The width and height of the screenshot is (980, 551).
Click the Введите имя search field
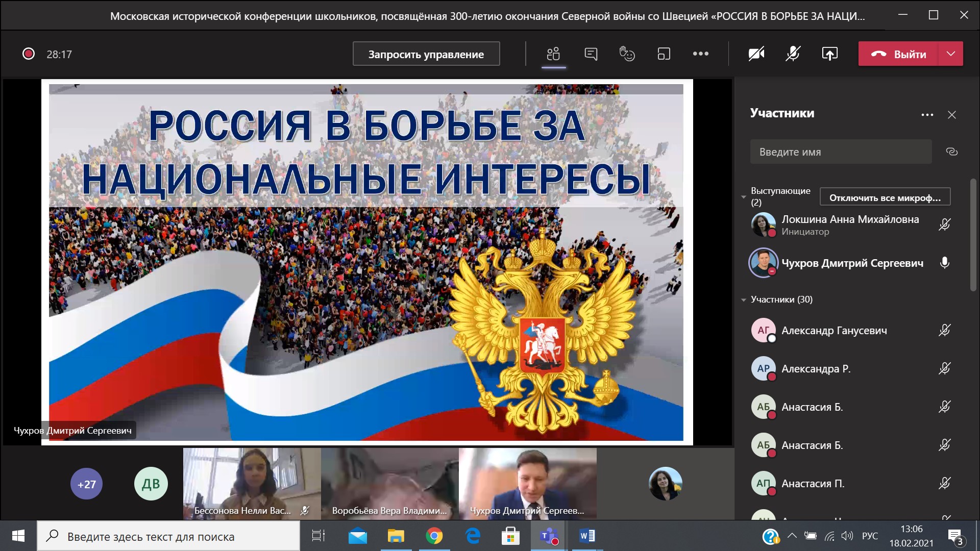click(x=841, y=152)
